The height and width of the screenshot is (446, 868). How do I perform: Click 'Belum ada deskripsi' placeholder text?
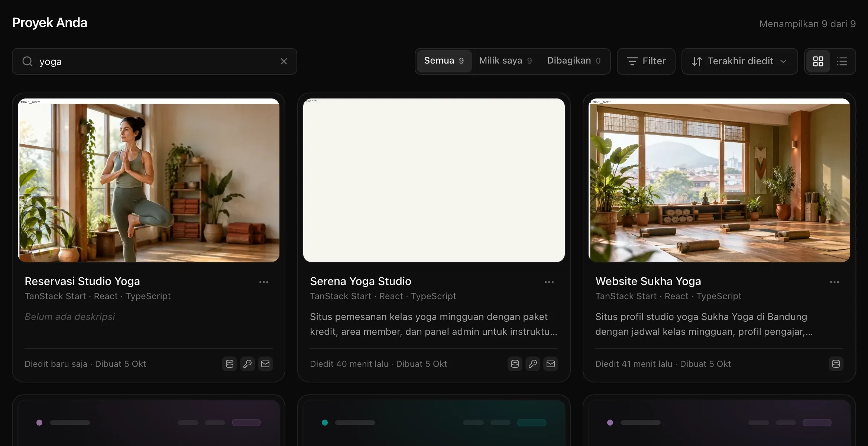[70, 317]
